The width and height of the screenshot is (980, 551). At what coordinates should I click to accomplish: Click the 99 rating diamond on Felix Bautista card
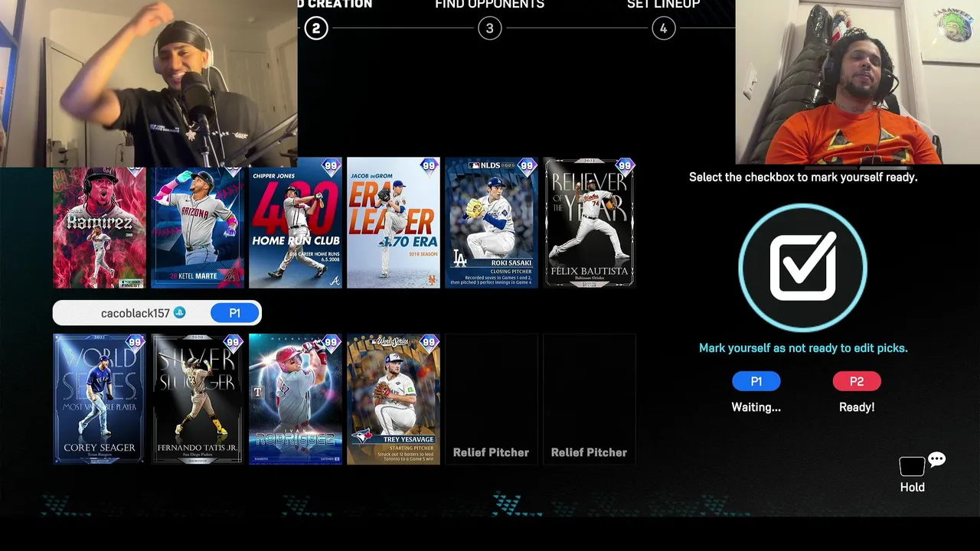[625, 166]
